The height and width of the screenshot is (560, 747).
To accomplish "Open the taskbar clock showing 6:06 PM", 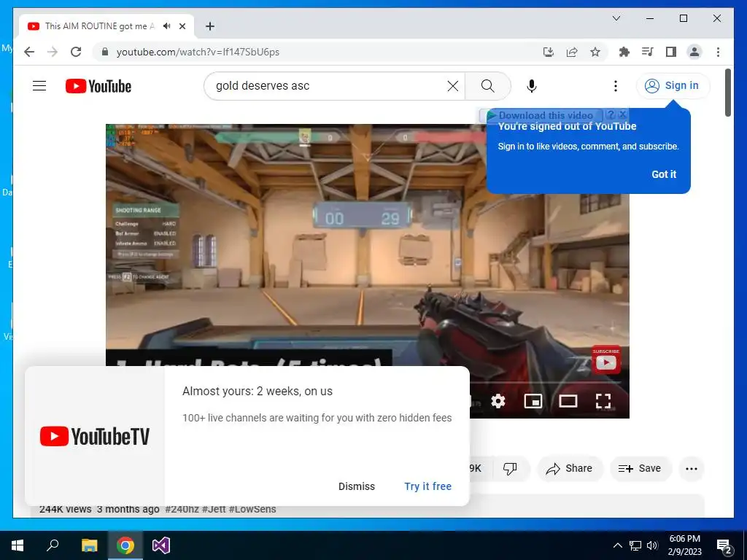I will 684,545.
